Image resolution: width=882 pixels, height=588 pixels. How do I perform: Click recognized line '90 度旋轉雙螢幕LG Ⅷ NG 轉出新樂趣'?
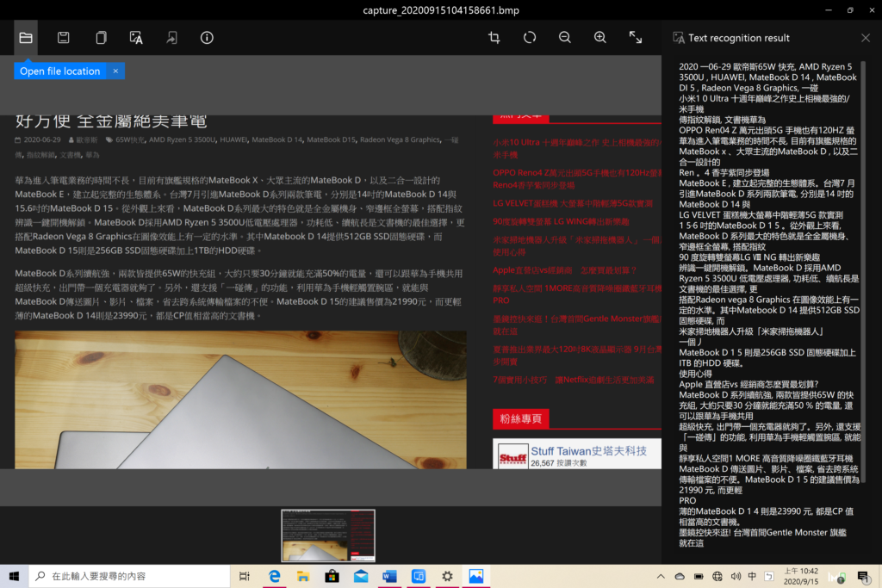[x=749, y=257]
